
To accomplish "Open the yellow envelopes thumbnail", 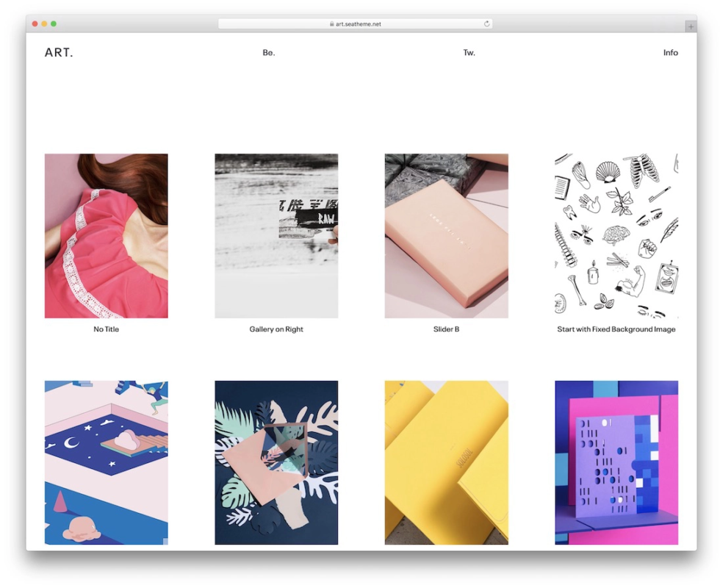I will pyautogui.click(x=446, y=462).
